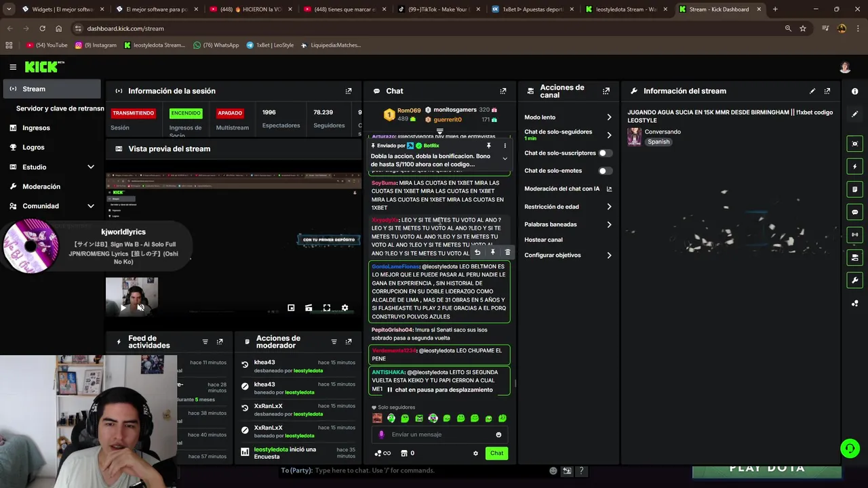Open the Liquipedia Matches bookmark
Viewport: 868px width, 488px height.
[330, 45]
